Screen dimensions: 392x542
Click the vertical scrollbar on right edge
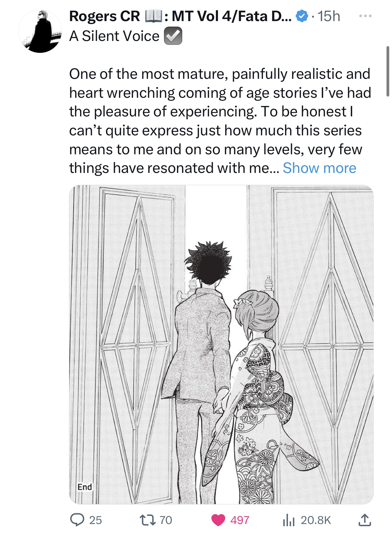pyautogui.click(x=388, y=71)
